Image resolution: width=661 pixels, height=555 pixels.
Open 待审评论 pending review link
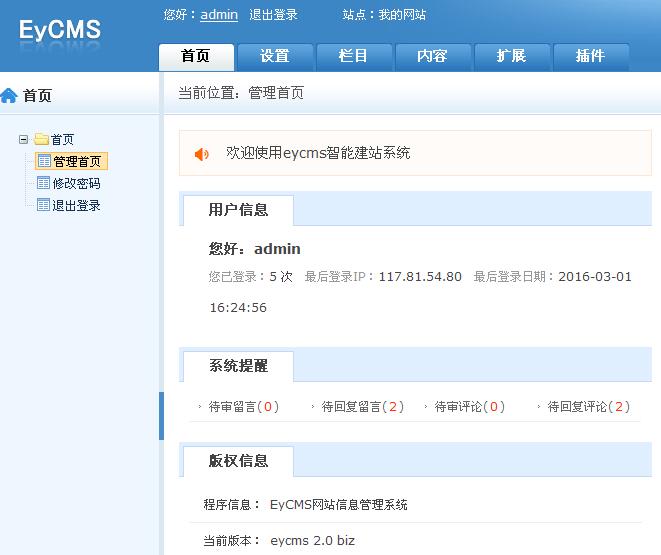coord(470,407)
